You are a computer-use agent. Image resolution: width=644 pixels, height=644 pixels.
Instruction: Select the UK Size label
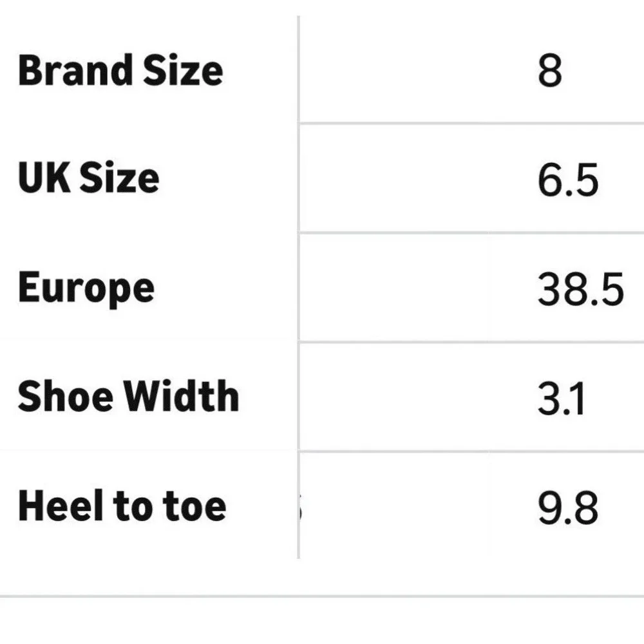(88, 178)
